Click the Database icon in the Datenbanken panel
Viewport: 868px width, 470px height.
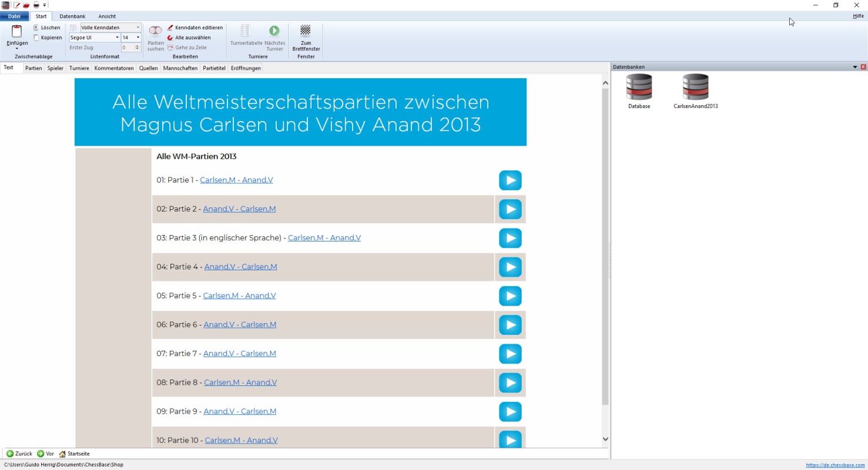point(639,92)
